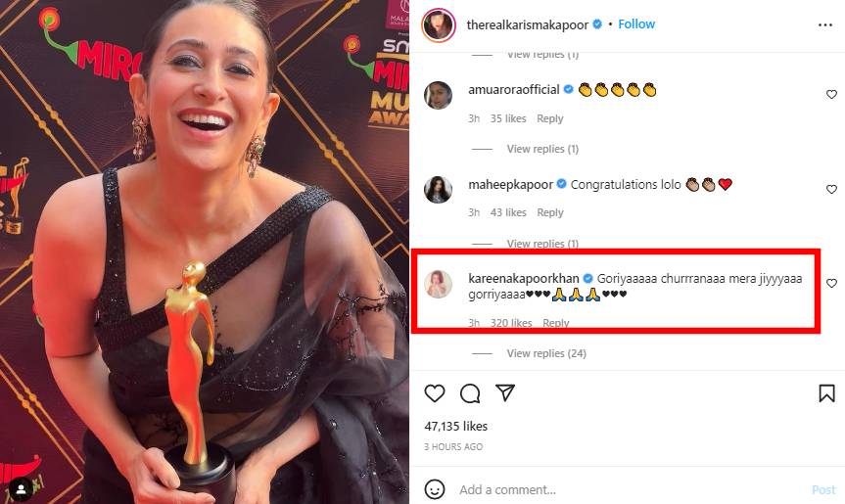This screenshot has width=845, height=504.
Task: Like maheepkapoor's Congratulations comment
Action: pos(831,190)
